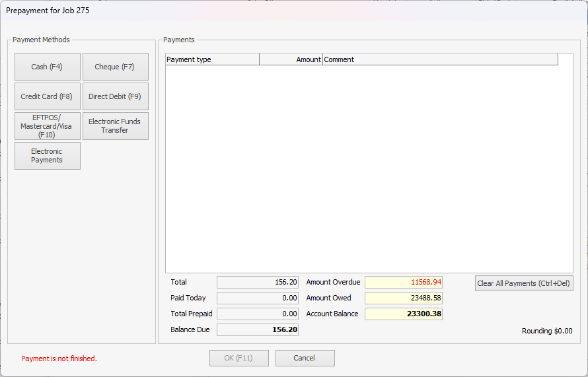
Task: Click the Balance Due field
Action: pyautogui.click(x=258, y=329)
